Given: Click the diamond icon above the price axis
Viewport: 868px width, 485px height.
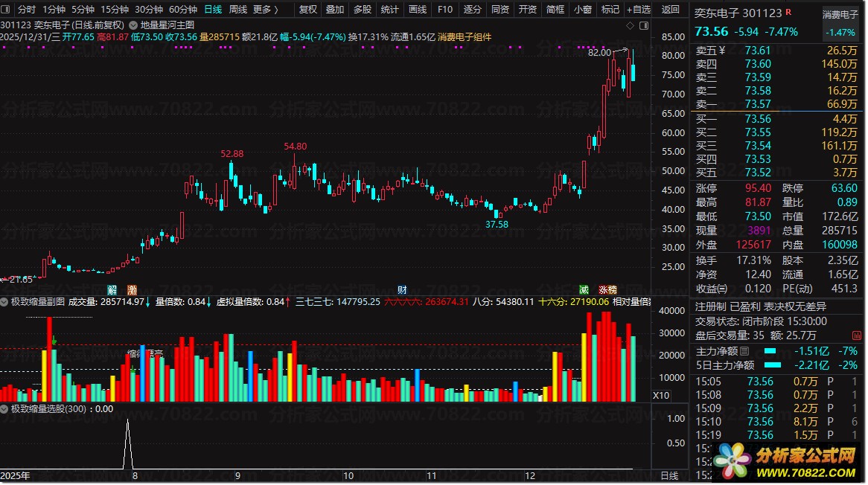Looking at the screenshot, I should coord(630,25).
